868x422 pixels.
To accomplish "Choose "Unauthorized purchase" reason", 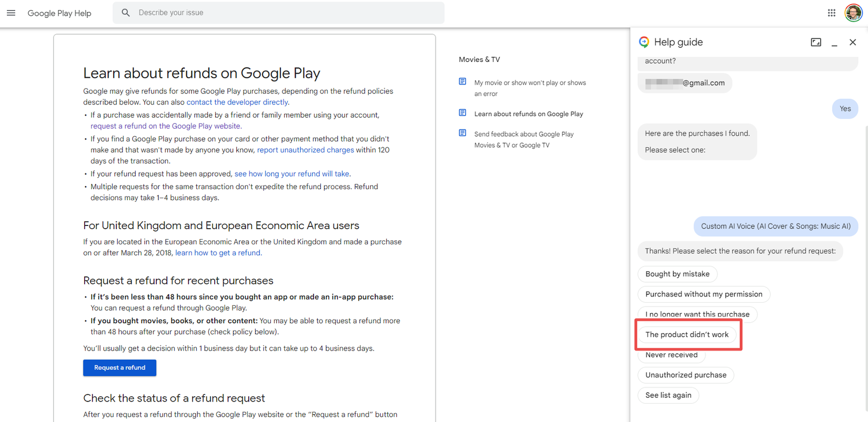I will (x=685, y=375).
